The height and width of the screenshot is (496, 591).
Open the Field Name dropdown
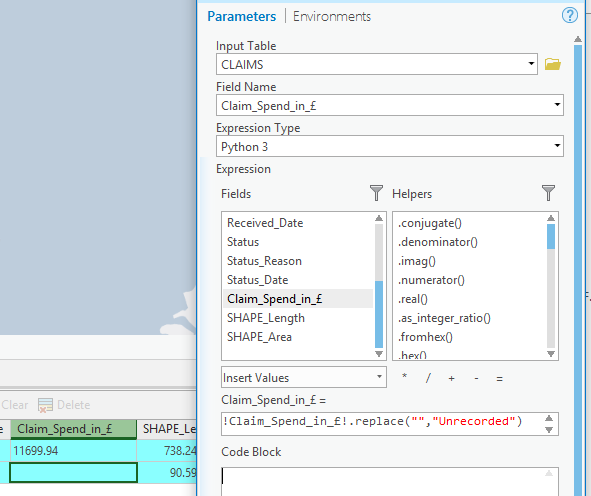[557, 104]
